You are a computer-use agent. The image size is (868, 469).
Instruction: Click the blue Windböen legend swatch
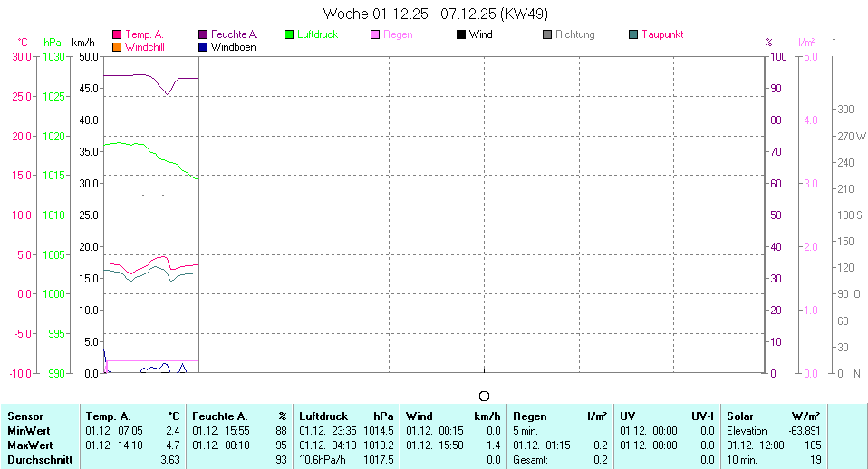click(204, 47)
